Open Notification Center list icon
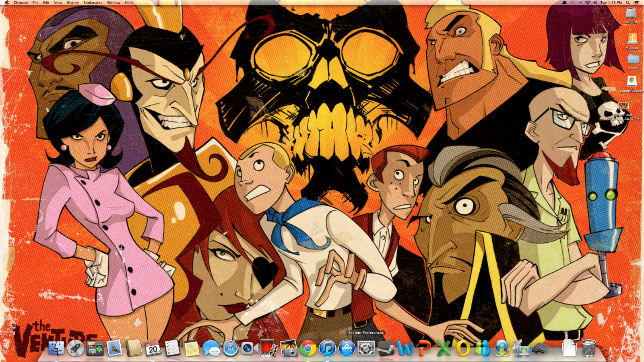 [636, 2]
